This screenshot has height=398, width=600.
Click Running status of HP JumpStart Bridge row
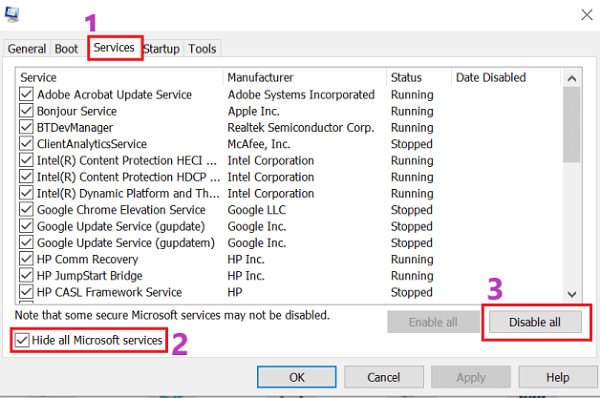[412, 276]
